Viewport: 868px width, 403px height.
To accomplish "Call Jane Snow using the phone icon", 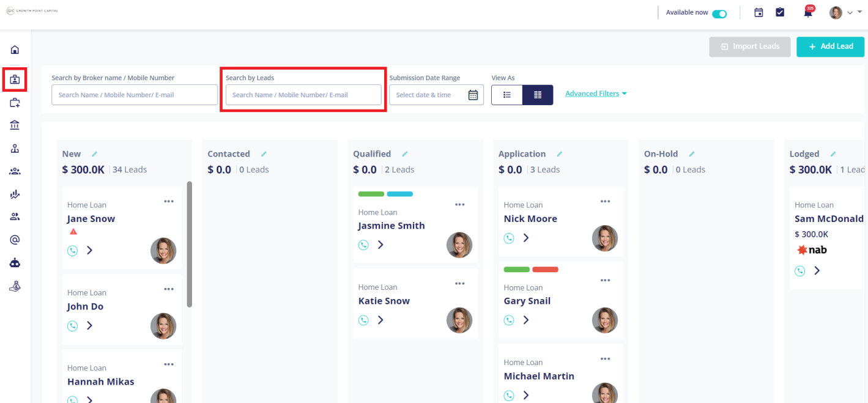I will tap(73, 250).
